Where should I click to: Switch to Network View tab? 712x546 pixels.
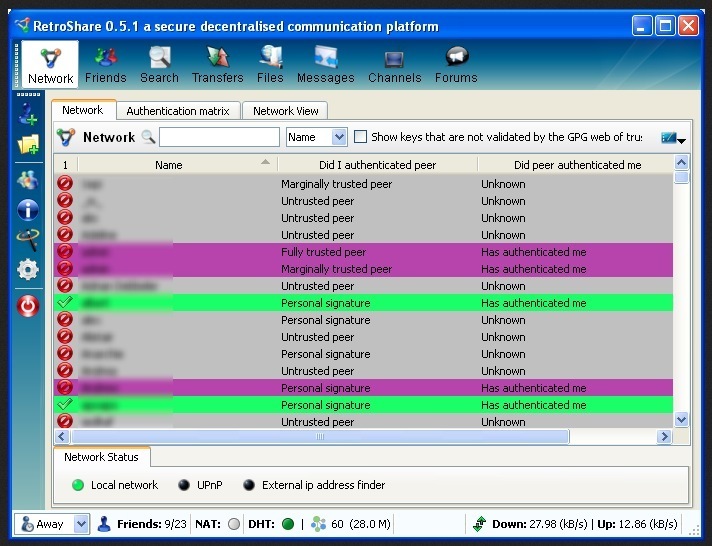pos(285,111)
